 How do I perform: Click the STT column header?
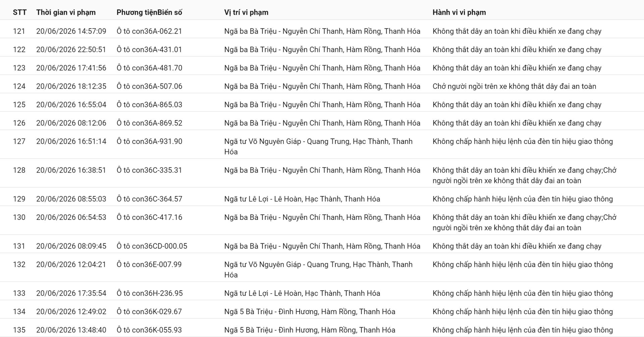19,12
